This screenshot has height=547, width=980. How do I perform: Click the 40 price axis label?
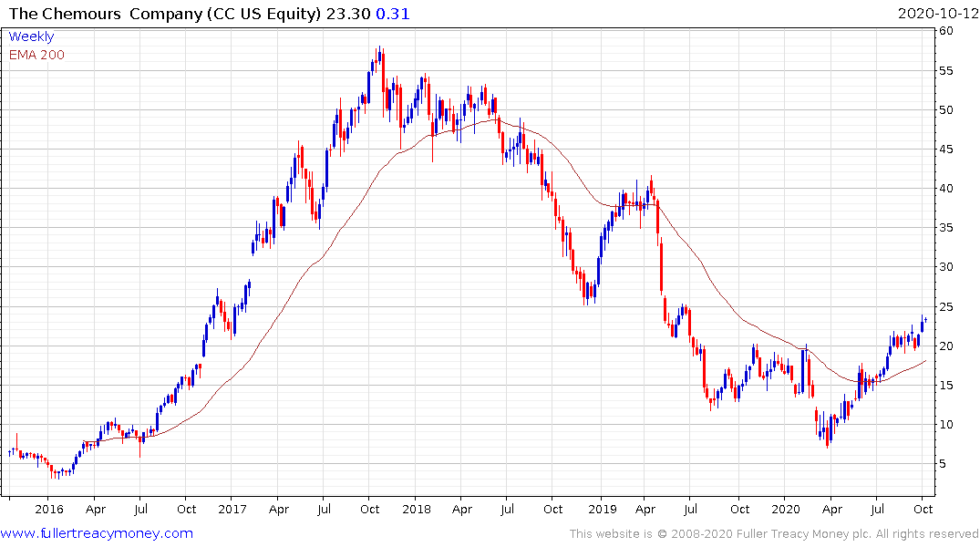[x=946, y=189]
